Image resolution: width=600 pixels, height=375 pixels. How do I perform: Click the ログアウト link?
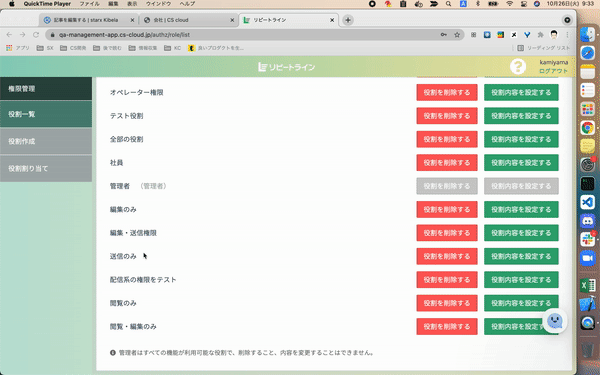(x=553, y=71)
